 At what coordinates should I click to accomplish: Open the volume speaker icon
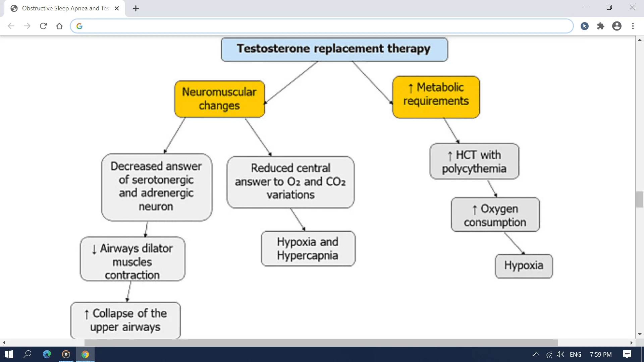[x=560, y=354]
